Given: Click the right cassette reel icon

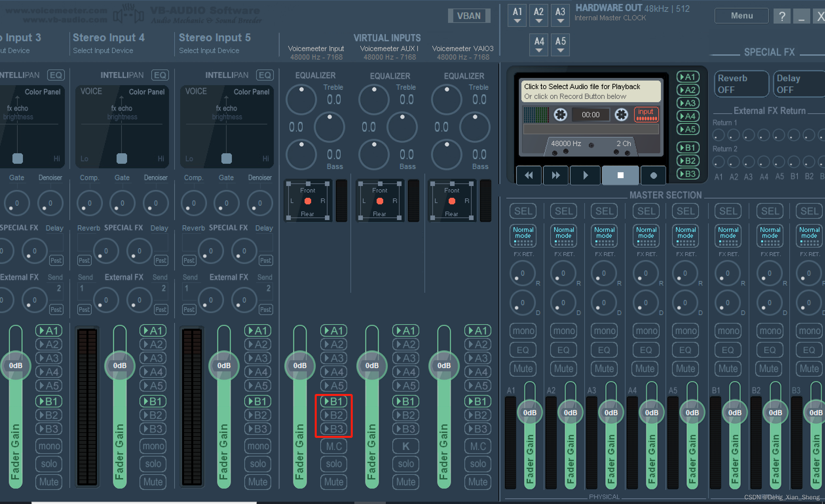Looking at the screenshot, I should pyautogui.click(x=621, y=115).
